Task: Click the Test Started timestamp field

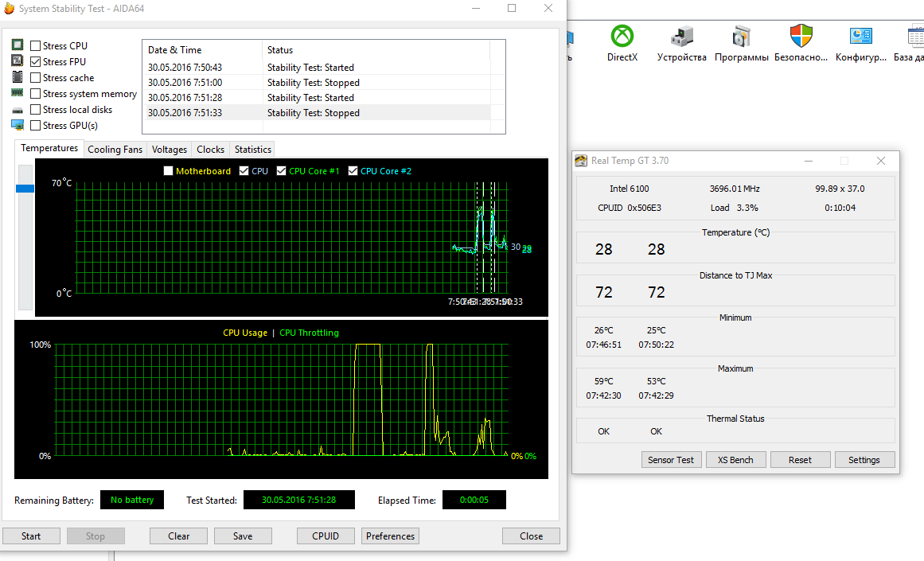Action: point(298,500)
